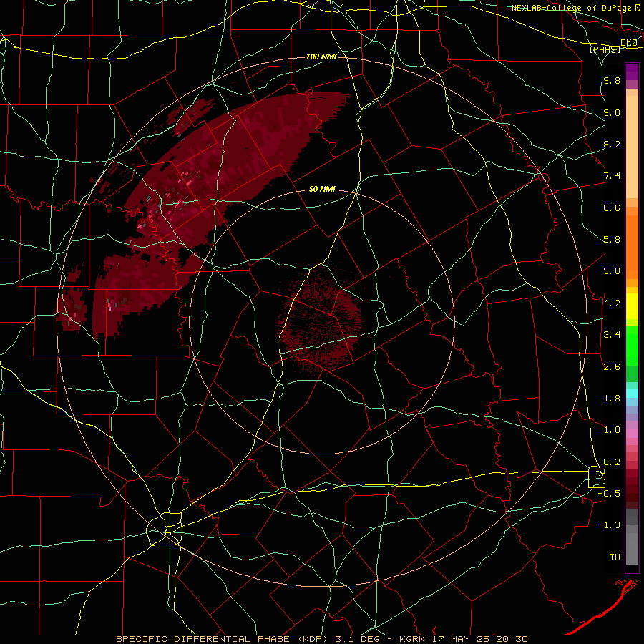
Task: Click the 9.0 value on the color scale
Action: (612, 112)
